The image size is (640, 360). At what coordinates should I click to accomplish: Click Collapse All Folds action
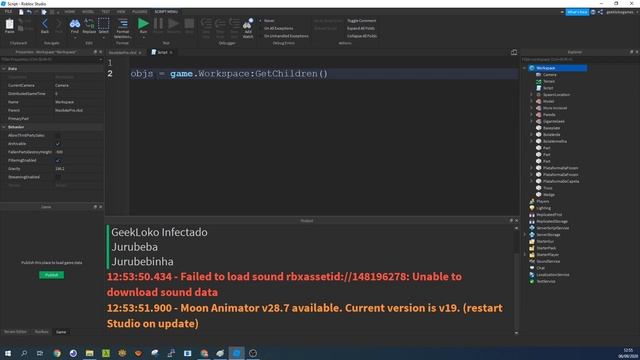[x=362, y=36]
